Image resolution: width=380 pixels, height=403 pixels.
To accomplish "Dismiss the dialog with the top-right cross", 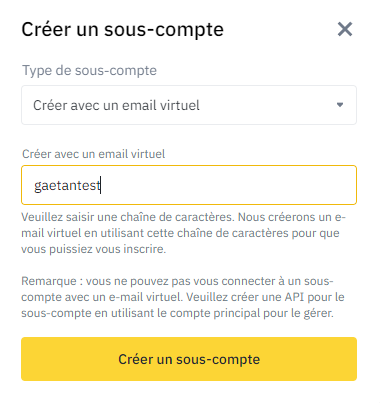I will point(345,29).
